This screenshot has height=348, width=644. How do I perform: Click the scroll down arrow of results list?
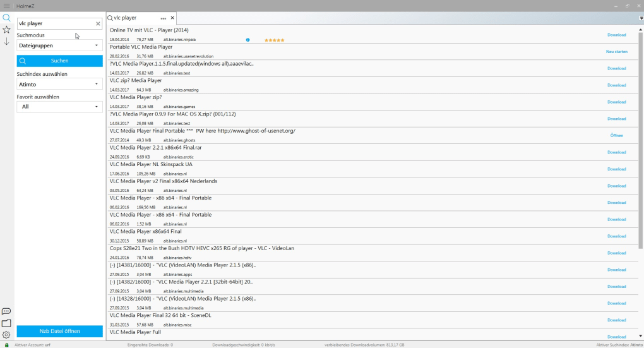tap(640, 336)
